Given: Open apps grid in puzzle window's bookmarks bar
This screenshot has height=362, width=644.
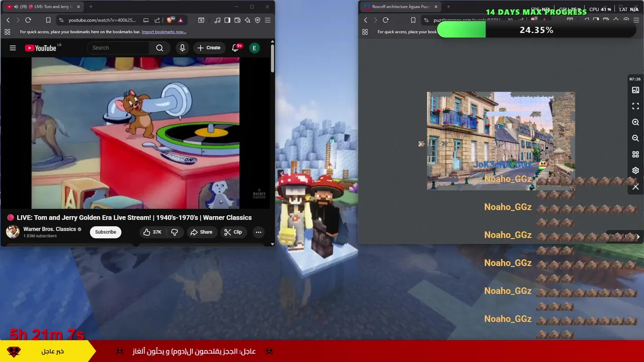Looking at the screenshot, I should 365,32.
